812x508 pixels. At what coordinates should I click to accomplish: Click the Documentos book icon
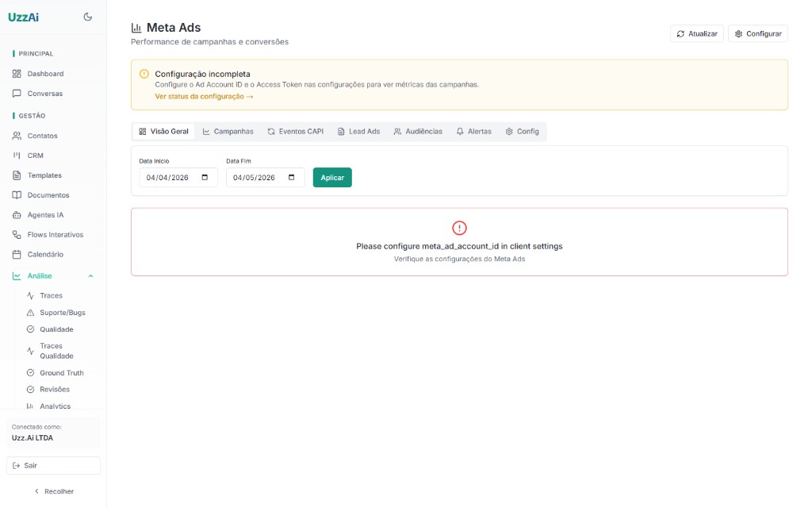[x=17, y=195]
